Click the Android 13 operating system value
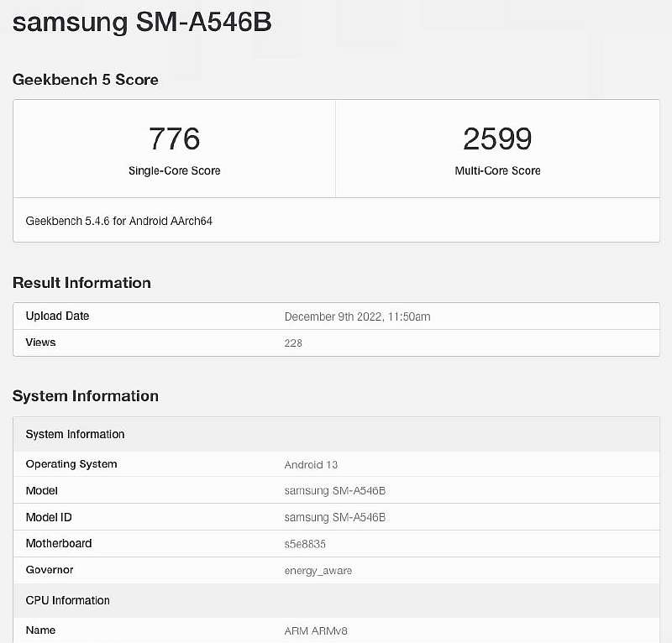 pyautogui.click(x=311, y=464)
